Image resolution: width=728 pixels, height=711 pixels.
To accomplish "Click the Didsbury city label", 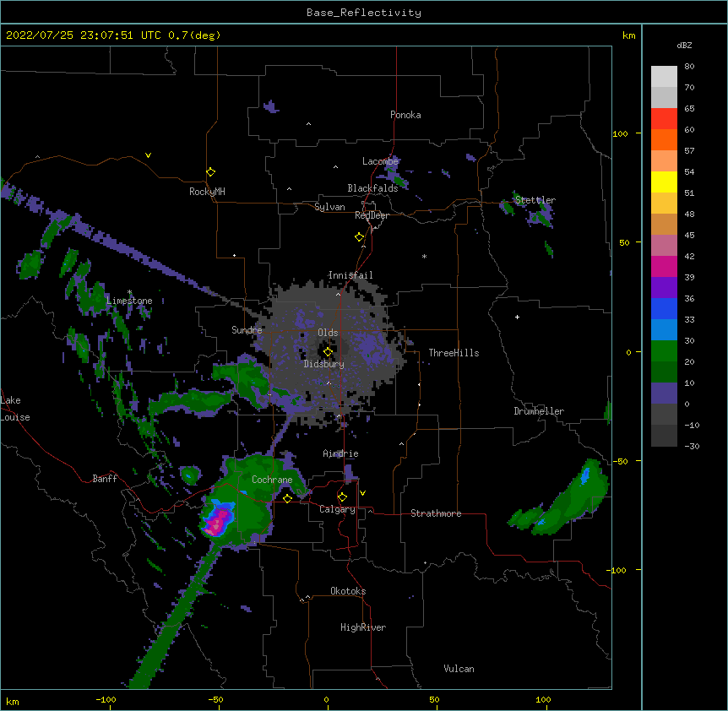I will tap(323, 364).
